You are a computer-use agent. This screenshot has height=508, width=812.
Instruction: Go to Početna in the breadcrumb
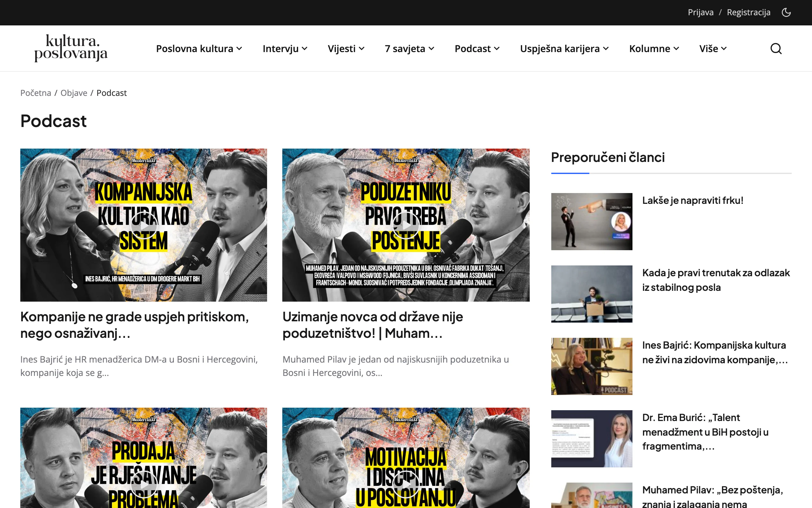[36, 93]
